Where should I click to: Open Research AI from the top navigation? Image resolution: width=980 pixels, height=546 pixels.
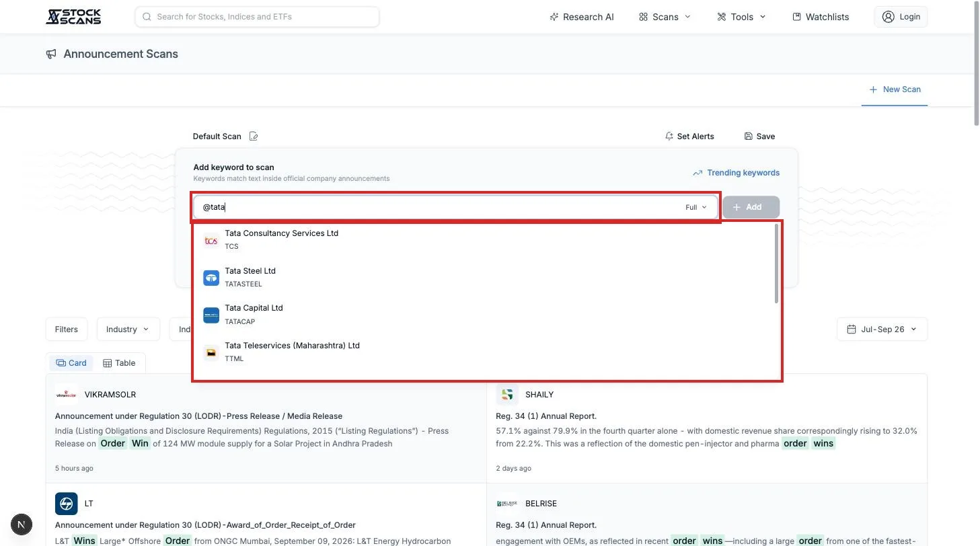pos(582,17)
